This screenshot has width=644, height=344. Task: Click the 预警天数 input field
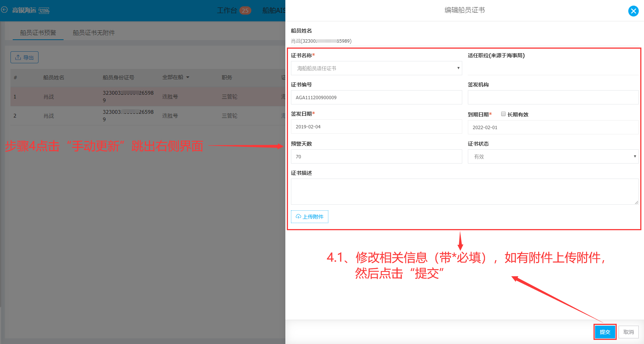point(376,156)
